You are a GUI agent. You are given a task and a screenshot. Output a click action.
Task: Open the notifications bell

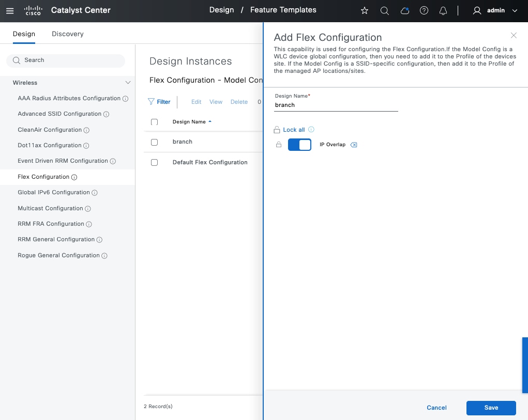coord(443,10)
